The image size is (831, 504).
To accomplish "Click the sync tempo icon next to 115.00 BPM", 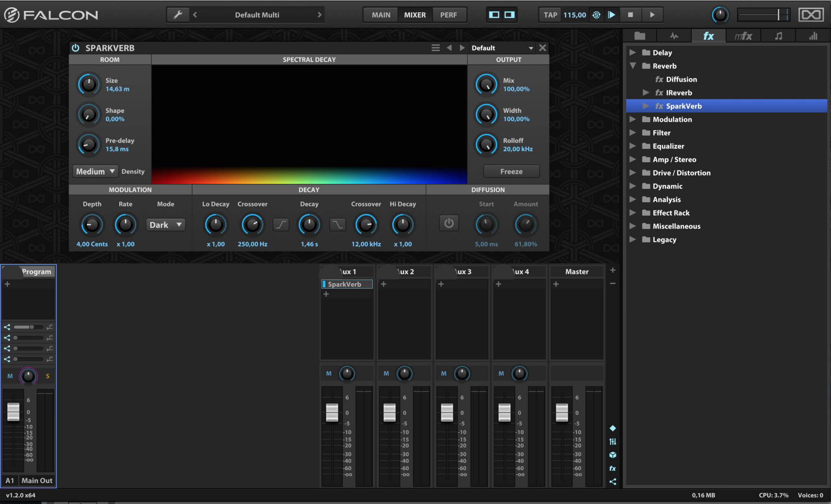I will click(x=595, y=15).
